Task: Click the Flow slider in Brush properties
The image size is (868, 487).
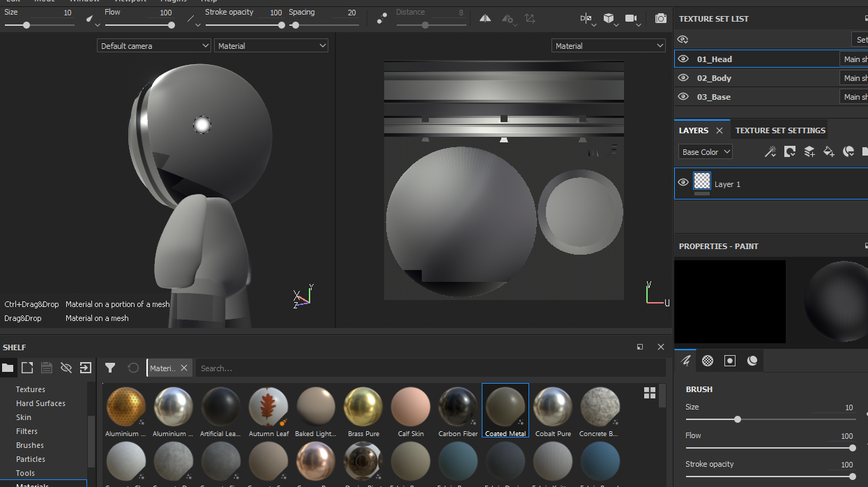Action: [x=770, y=448]
